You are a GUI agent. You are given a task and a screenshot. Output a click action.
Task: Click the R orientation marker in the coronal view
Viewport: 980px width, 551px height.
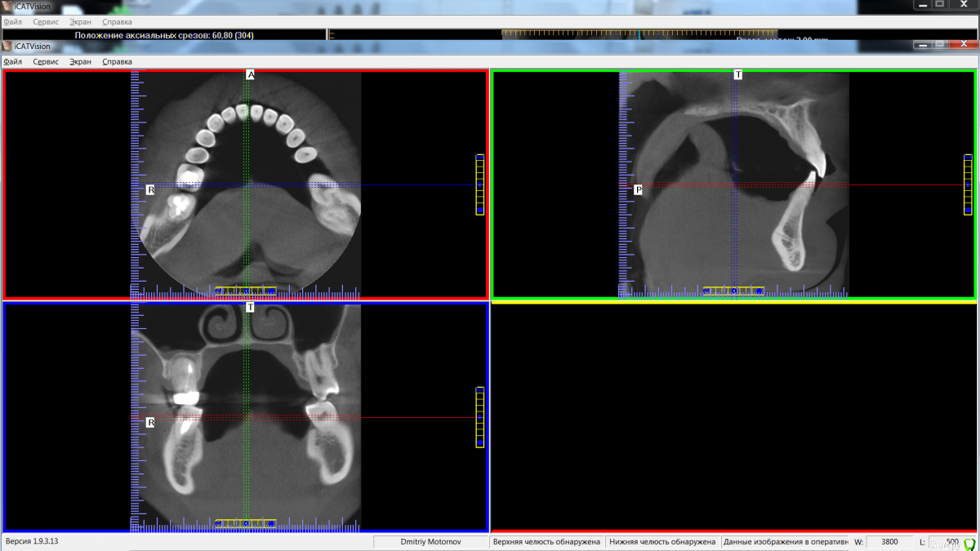[150, 423]
